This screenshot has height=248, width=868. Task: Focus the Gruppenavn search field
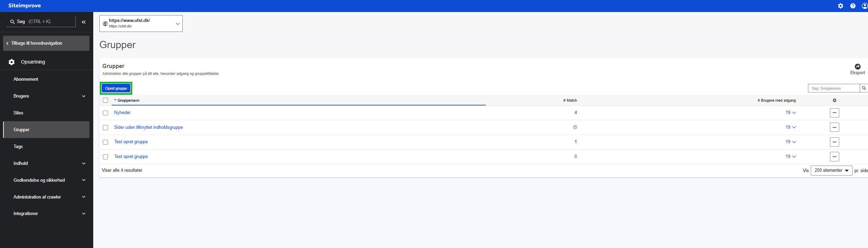[x=833, y=88]
